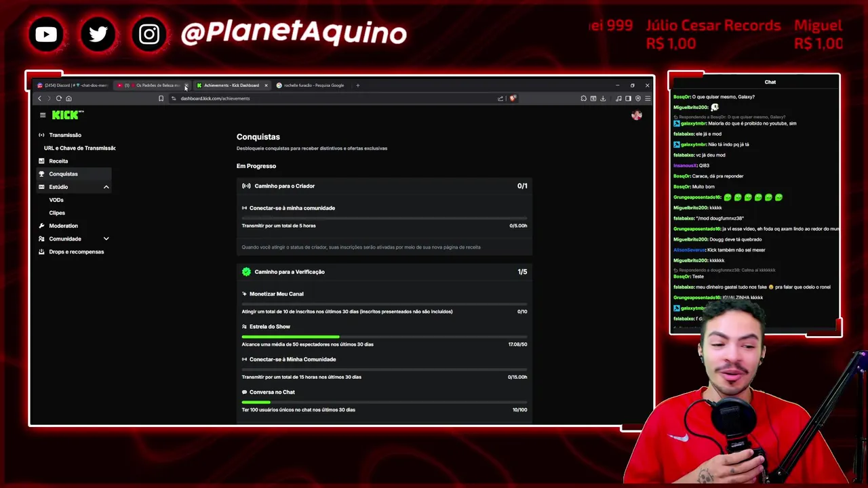Click the Em Progresso section heading
868x488 pixels.
point(256,166)
